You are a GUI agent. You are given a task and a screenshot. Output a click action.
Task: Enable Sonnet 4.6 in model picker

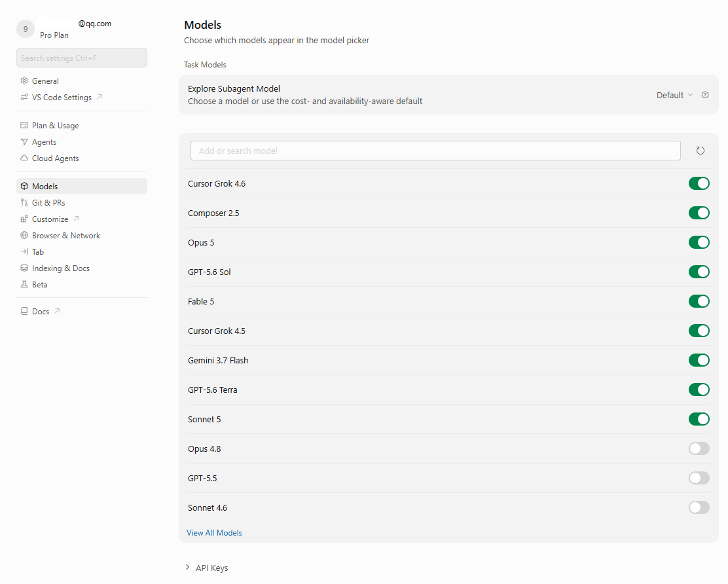pyautogui.click(x=699, y=507)
